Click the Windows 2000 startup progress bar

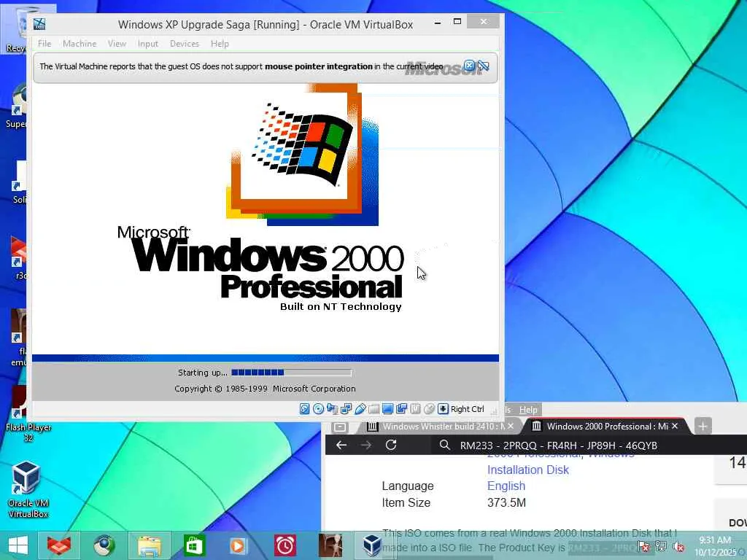tap(292, 373)
